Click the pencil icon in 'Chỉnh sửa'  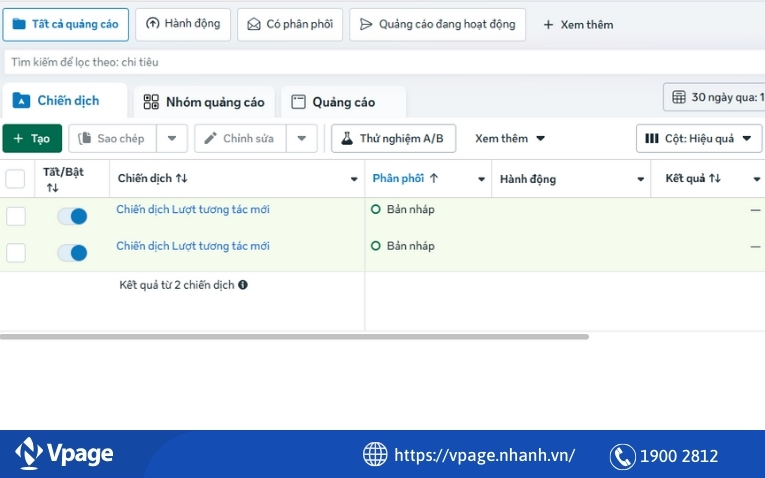[210, 139]
